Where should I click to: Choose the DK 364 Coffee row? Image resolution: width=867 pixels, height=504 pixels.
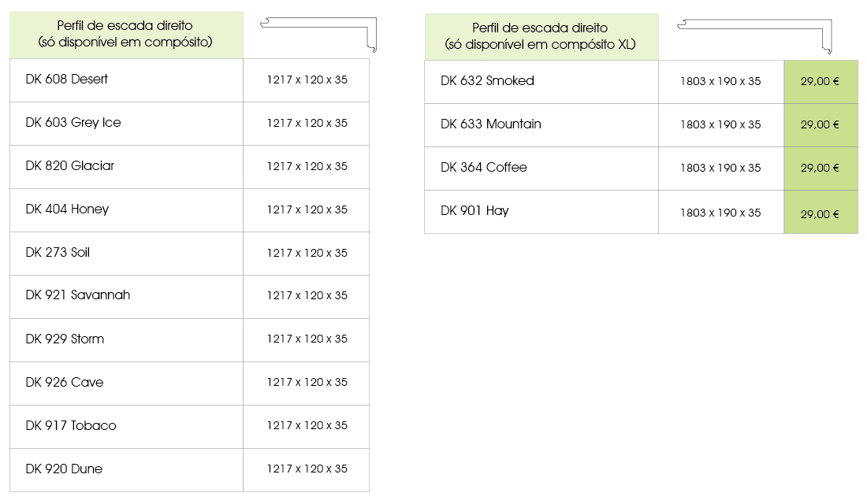coord(484,168)
